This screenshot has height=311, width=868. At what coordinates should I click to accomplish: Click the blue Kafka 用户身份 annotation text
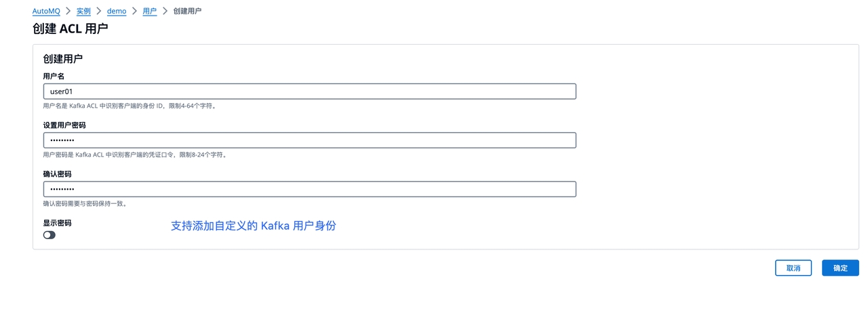tap(253, 226)
